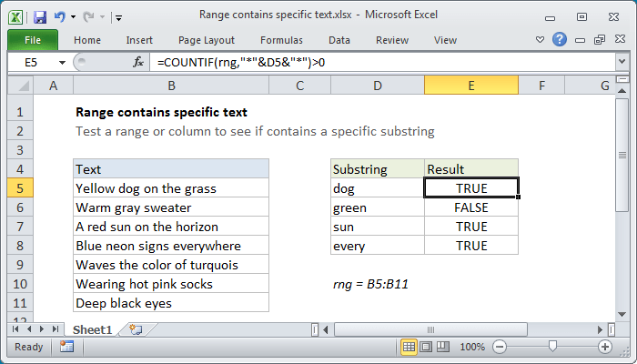This screenshot has width=637, height=364.
Task: Switch to Page Break Preview button
Action: (443, 347)
